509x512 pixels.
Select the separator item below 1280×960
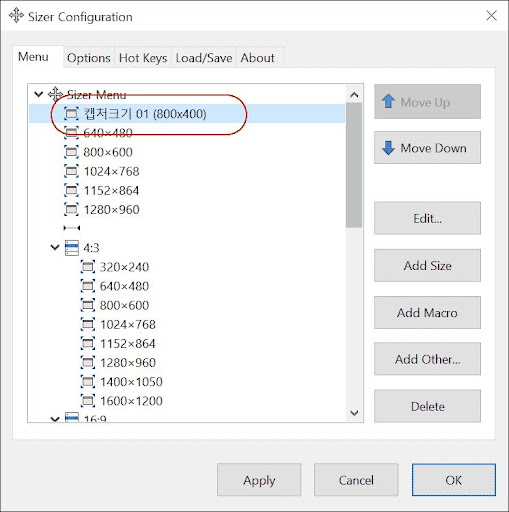coord(72,228)
